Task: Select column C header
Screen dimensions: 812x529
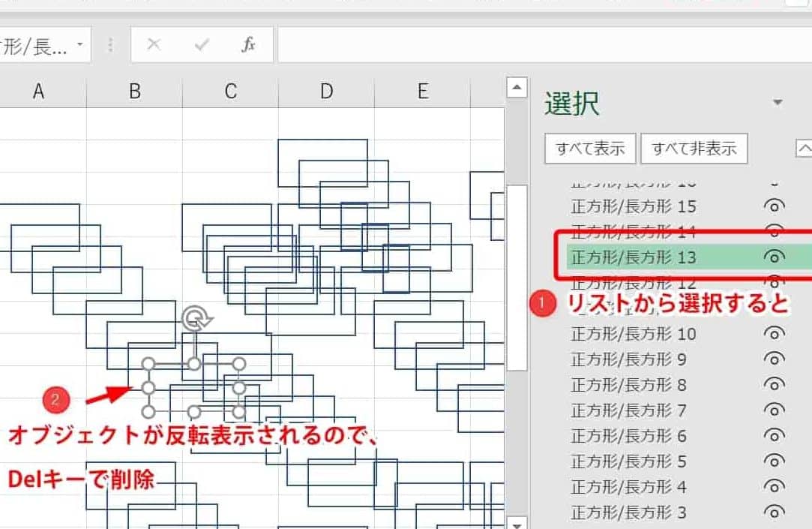Action: [230, 92]
